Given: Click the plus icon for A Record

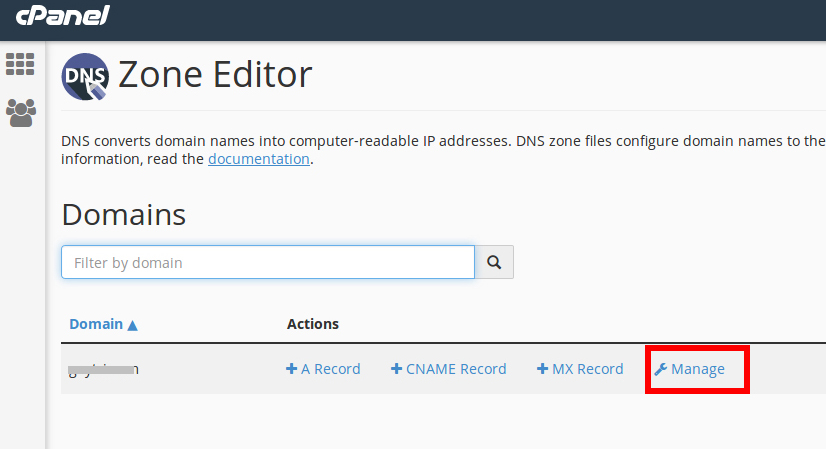Looking at the screenshot, I should pos(292,369).
